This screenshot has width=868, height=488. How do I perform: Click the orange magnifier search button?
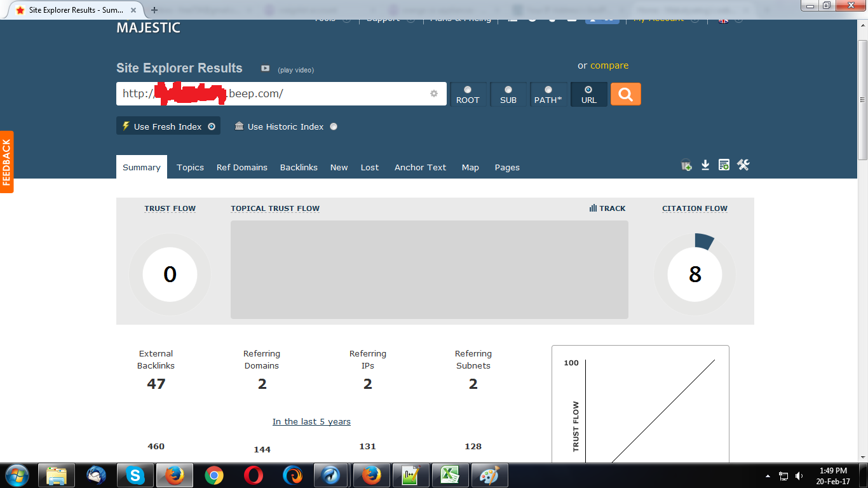(x=626, y=94)
